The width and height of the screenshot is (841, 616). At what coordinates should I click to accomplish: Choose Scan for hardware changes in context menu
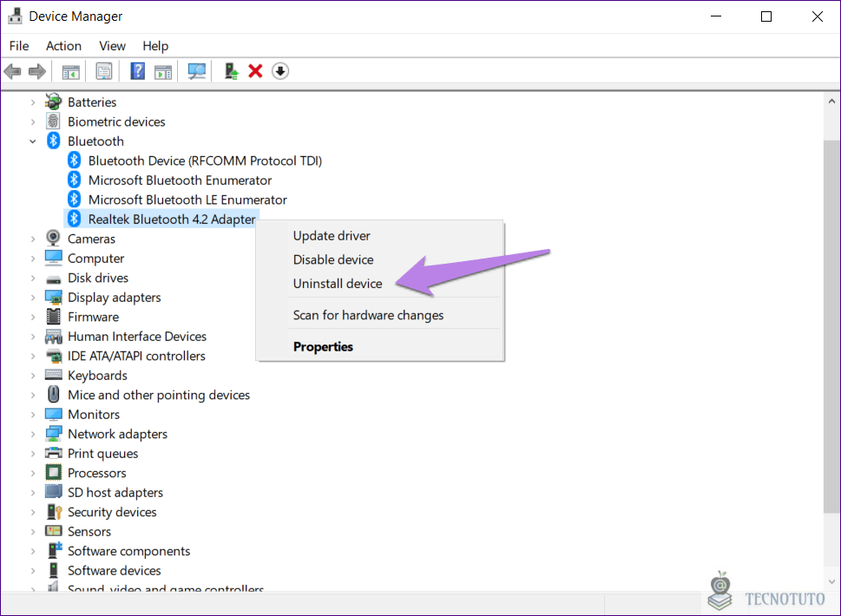(380, 315)
